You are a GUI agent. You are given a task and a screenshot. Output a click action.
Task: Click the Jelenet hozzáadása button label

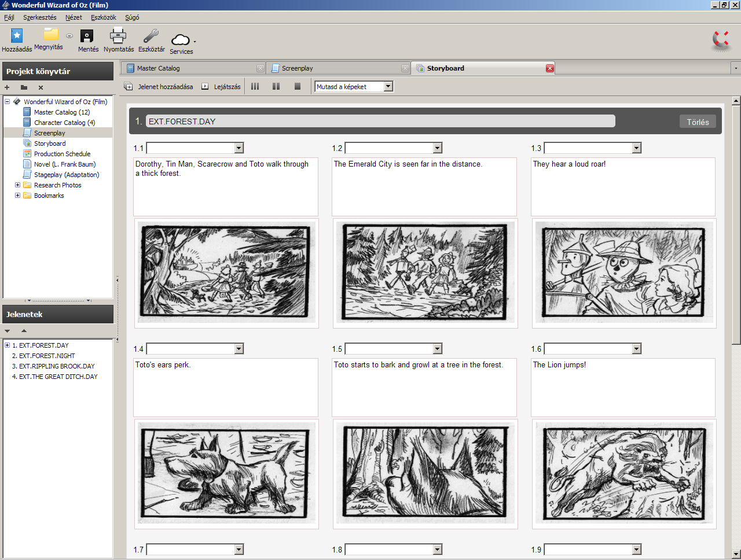166,87
